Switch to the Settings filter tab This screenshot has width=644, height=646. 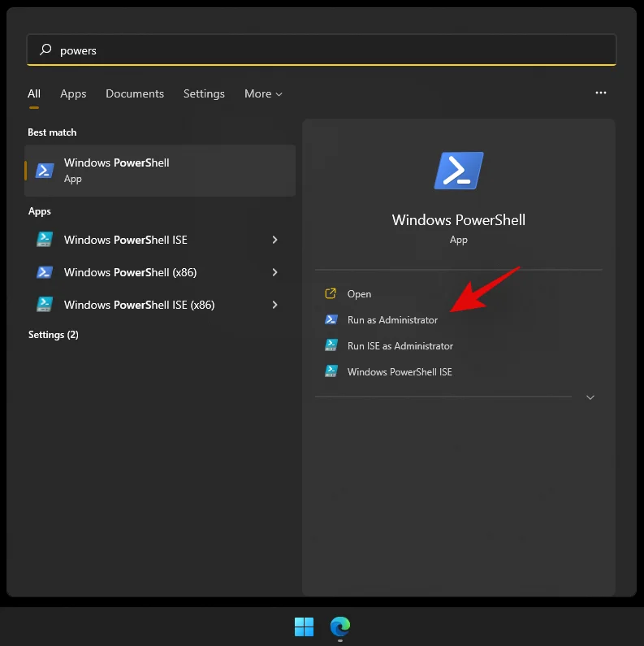pos(204,93)
